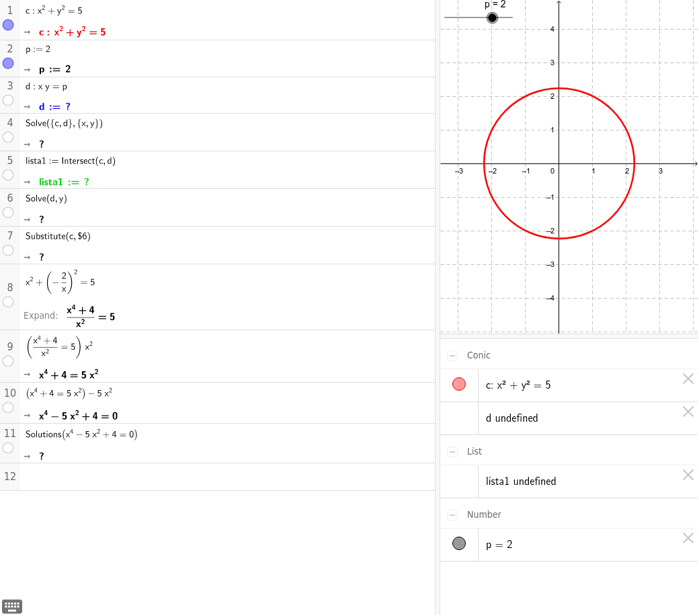Click input 'Substitute(c, $6)'

pyautogui.click(x=58, y=236)
